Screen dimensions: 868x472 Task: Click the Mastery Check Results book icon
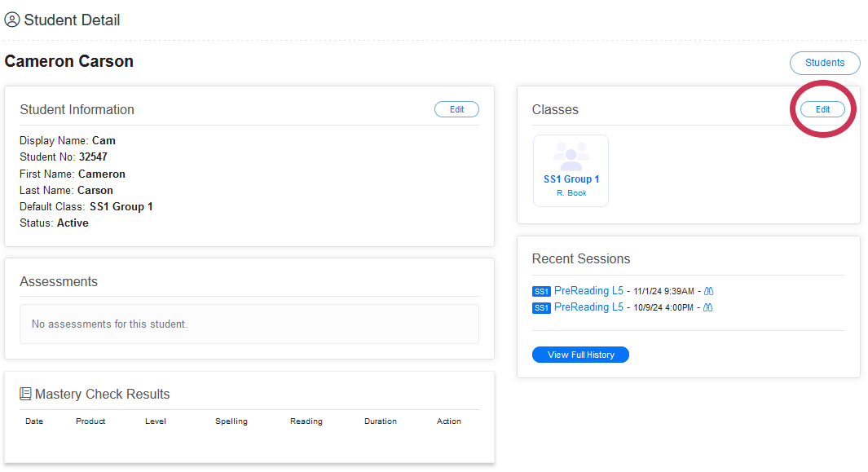coord(26,395)
